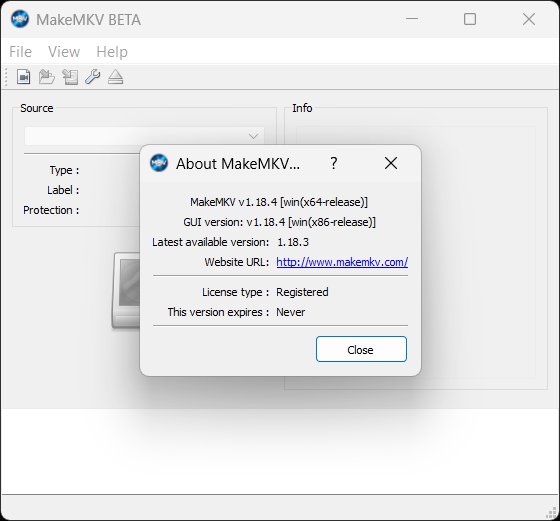The width and height of the screenshot is (560, 521).
Task: Click the 'MakeMKV BETA' window title
Action: click(89, 20)
